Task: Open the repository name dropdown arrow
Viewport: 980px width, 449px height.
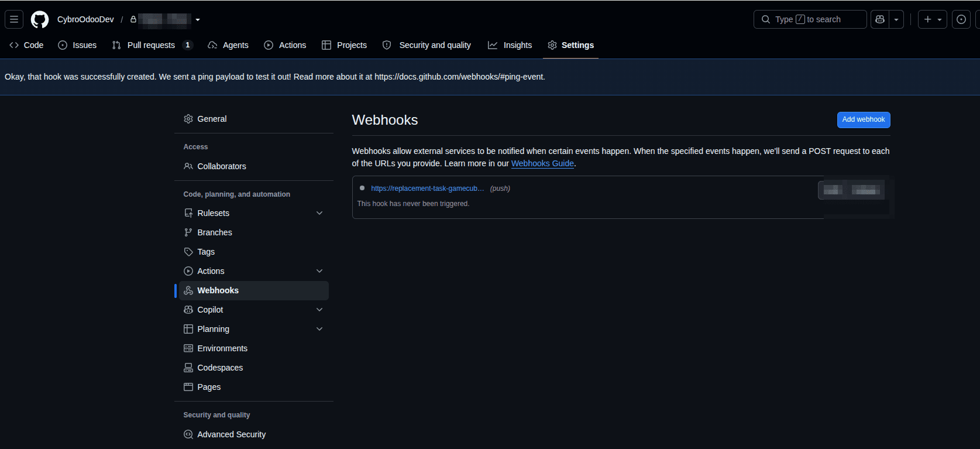Action: point(198,20)
